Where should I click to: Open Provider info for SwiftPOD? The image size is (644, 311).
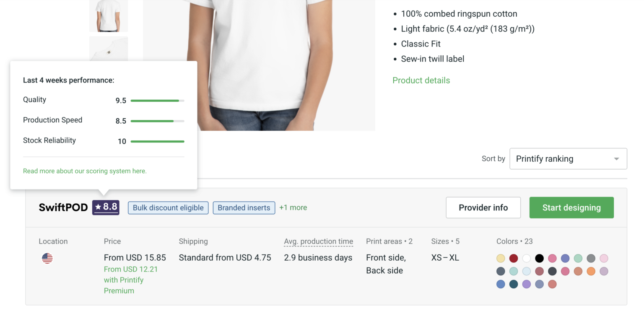pos(483,207)
